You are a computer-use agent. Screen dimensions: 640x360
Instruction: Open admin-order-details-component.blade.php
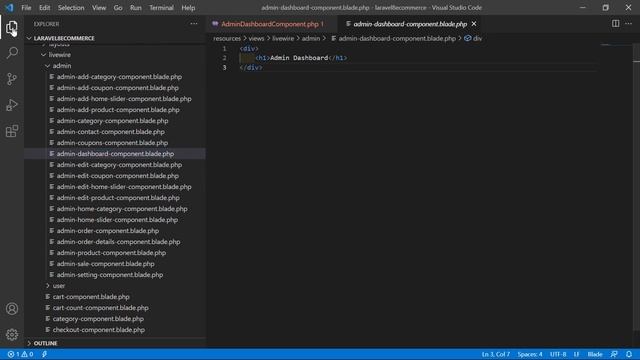click(x=118, y=242)
